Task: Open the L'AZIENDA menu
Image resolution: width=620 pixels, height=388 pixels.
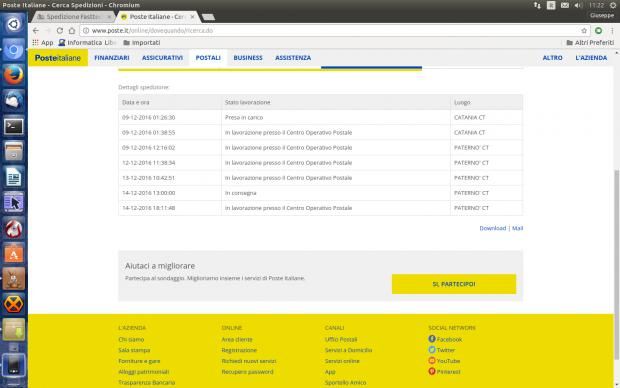Action: coord(591,58)
